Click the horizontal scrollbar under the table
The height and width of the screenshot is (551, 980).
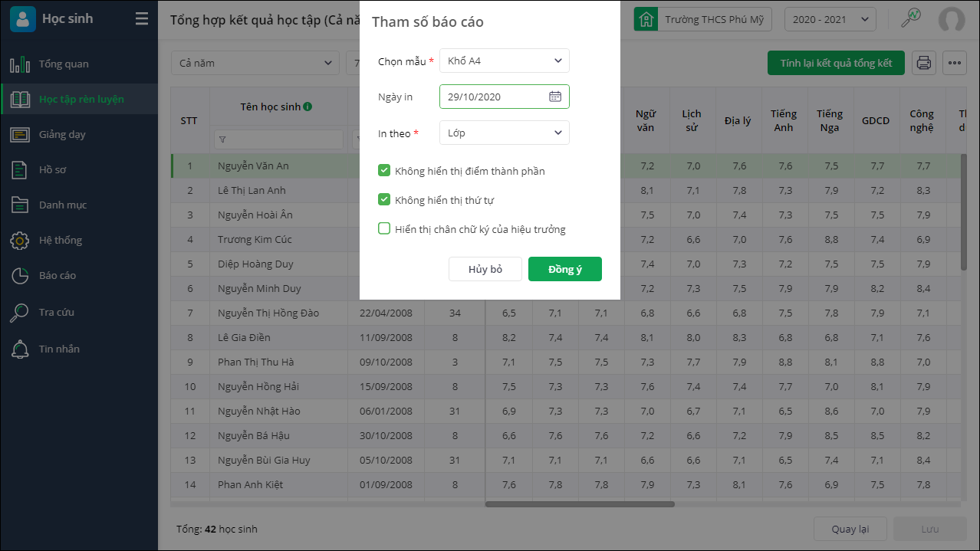pos(580,504)
